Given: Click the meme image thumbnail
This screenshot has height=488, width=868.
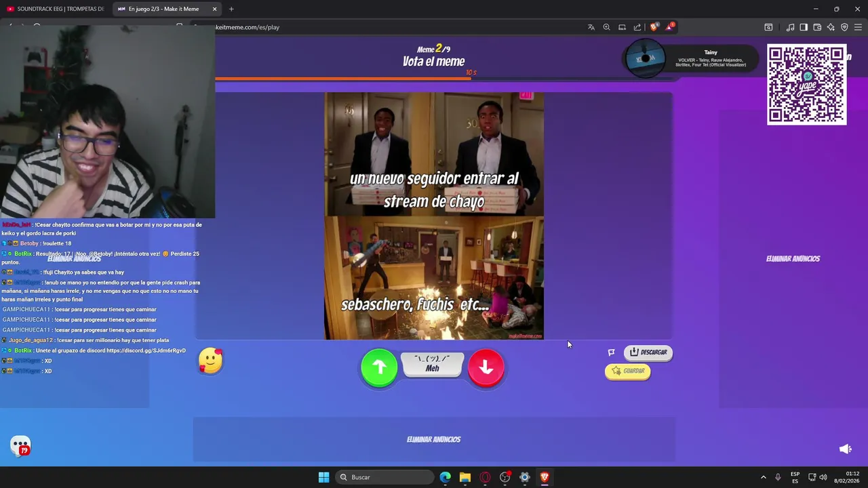Looking at the screenshot, I should tap(434, 216).
